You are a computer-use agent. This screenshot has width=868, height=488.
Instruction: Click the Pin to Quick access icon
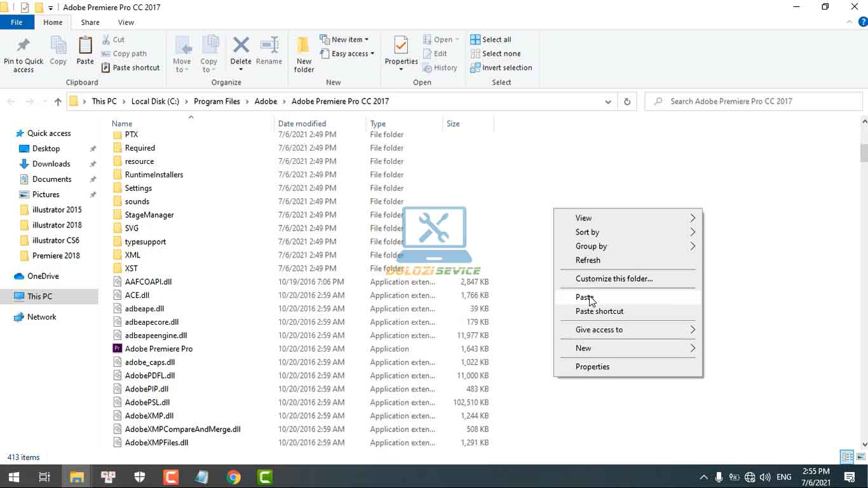click(x=24, y=53)
